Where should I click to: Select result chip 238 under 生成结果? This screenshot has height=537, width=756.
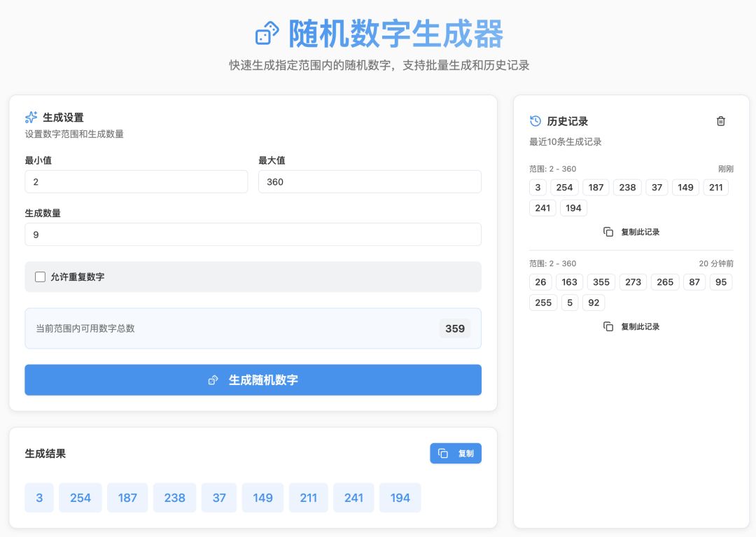[174, 498]
